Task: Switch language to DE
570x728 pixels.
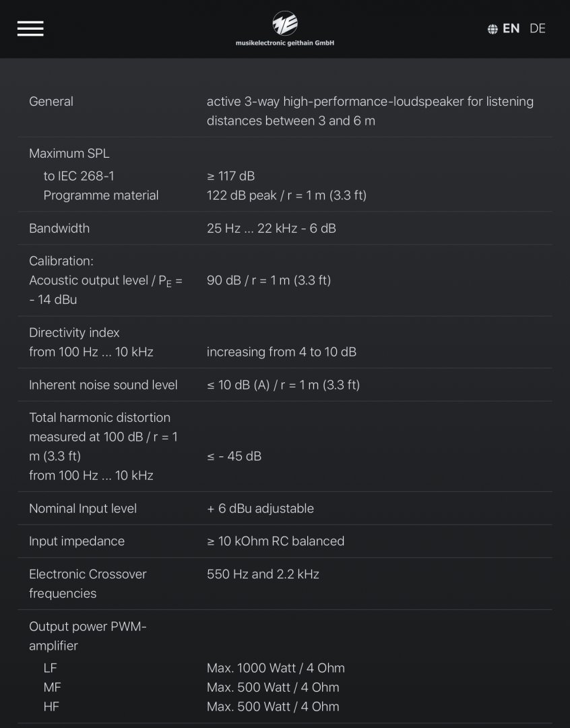Action: [x=538, y=28]
